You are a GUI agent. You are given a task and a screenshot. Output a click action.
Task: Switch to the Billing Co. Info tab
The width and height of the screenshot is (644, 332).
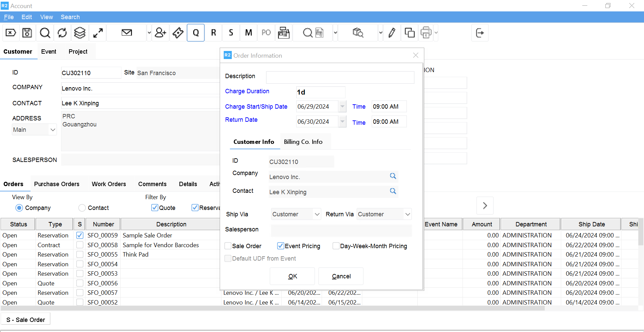[303, 142]
